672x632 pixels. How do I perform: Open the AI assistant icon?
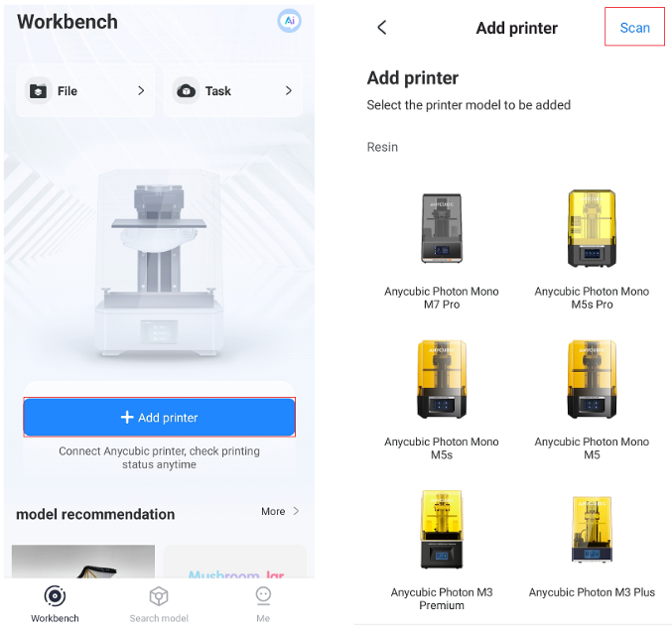click(289, 20)
